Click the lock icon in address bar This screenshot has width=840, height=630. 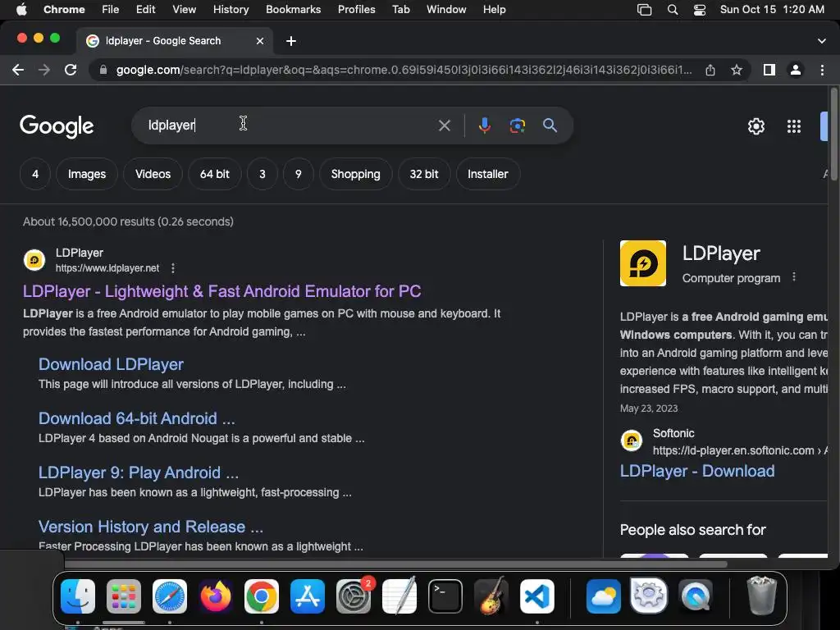[103, 70]
